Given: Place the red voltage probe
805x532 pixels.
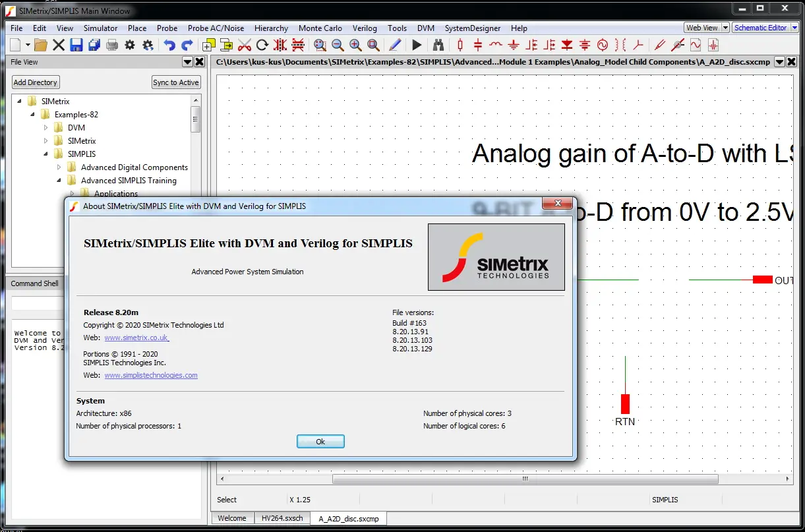Looking at the screenshot, I should pos(660,45).
